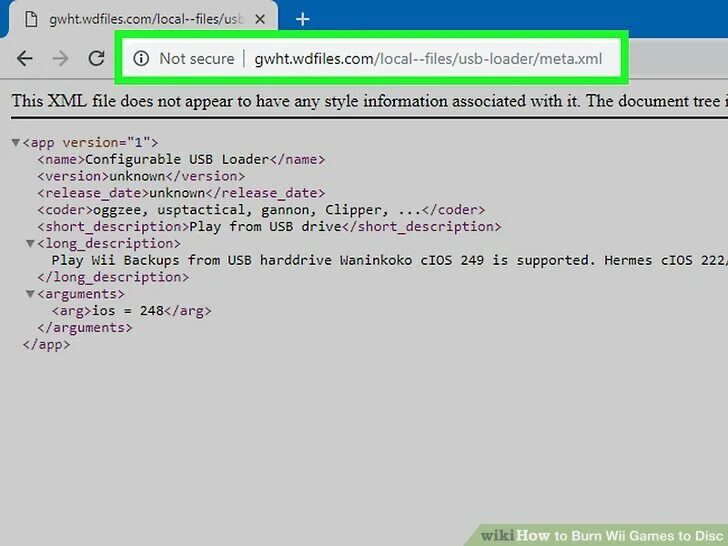
Task: Click the short_description Play from USB drive line
Action: [x=269, y=227]
